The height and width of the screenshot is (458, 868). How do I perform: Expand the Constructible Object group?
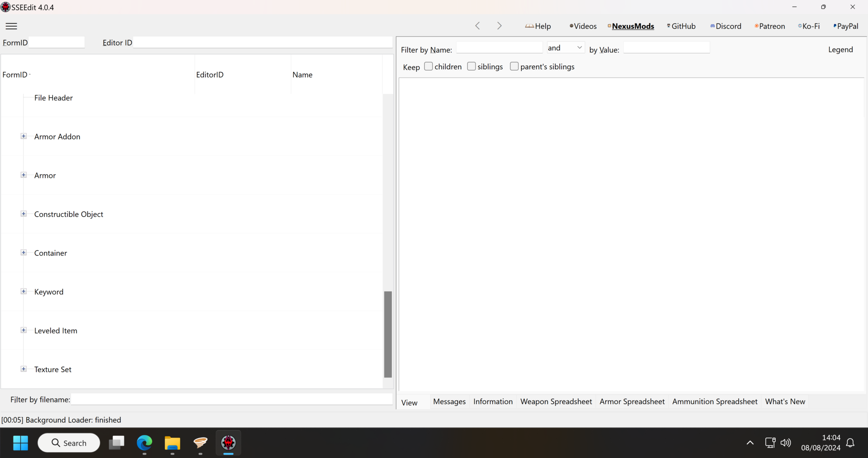[x=24, y=214]
